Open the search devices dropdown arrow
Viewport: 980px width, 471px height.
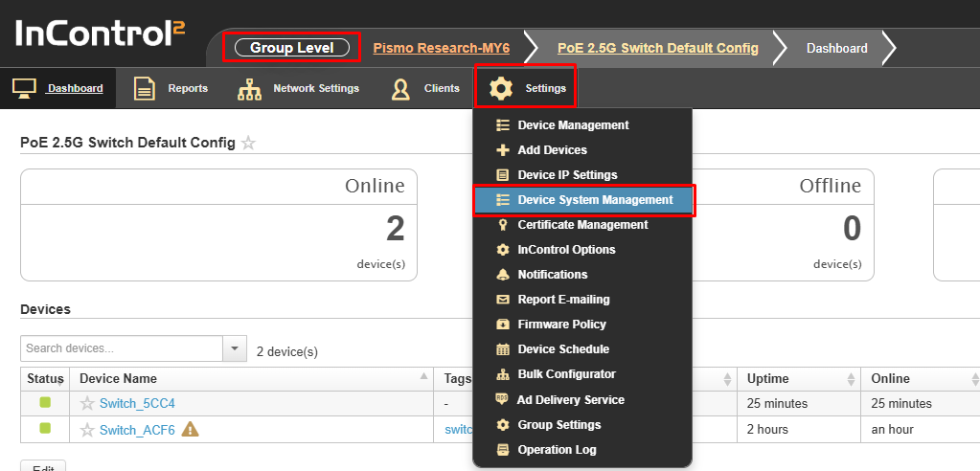(x=235, y=348)
